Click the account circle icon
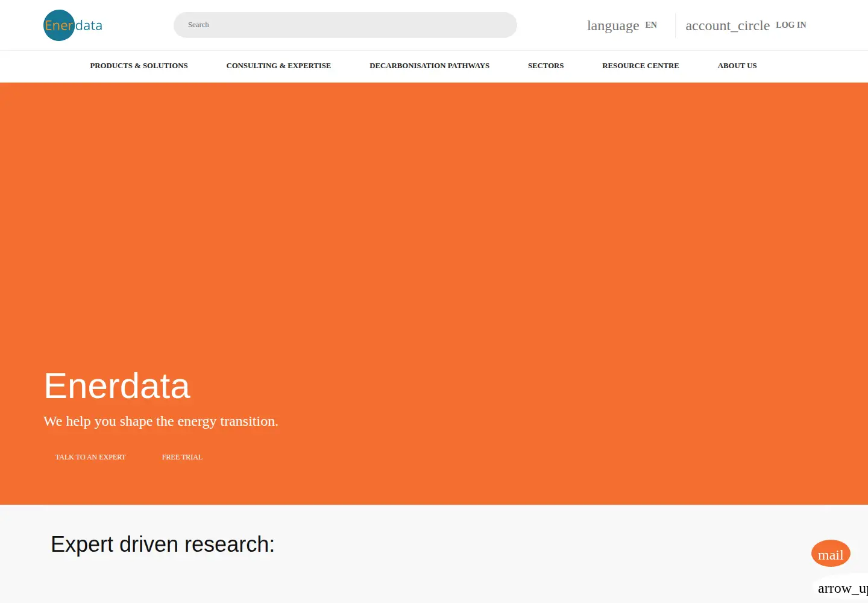Screen dimensions: 868x603 pos(728,25)
